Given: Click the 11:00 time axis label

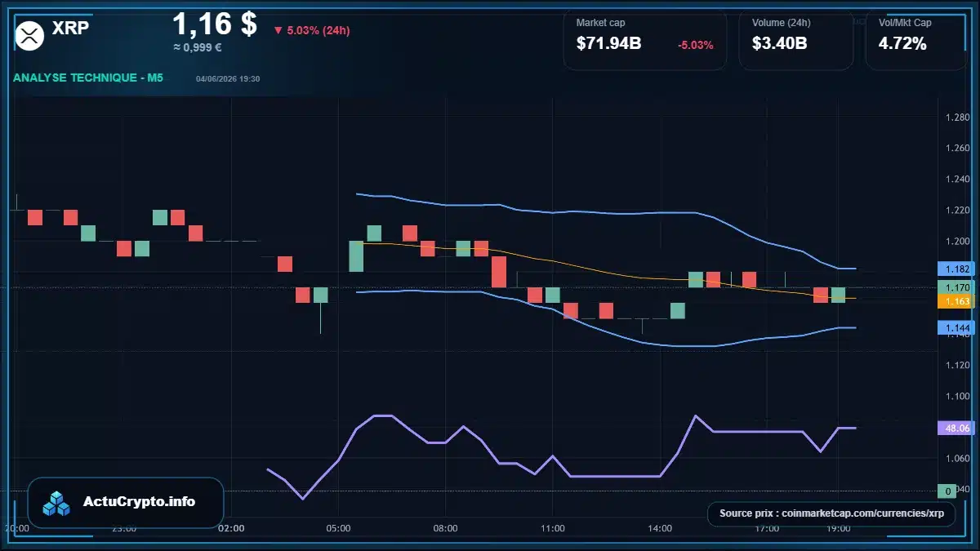Looking at the screenshot, I should [x=553, y=529].
